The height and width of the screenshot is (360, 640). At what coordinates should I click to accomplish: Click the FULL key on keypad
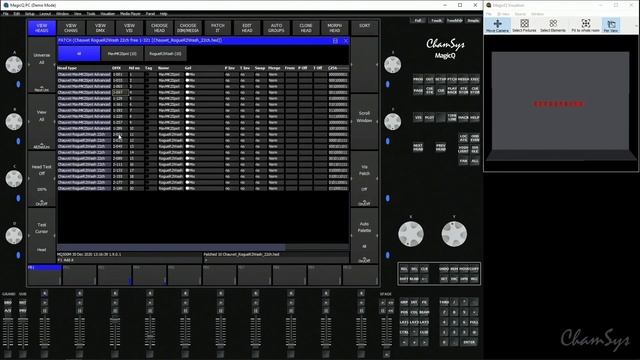474,322
